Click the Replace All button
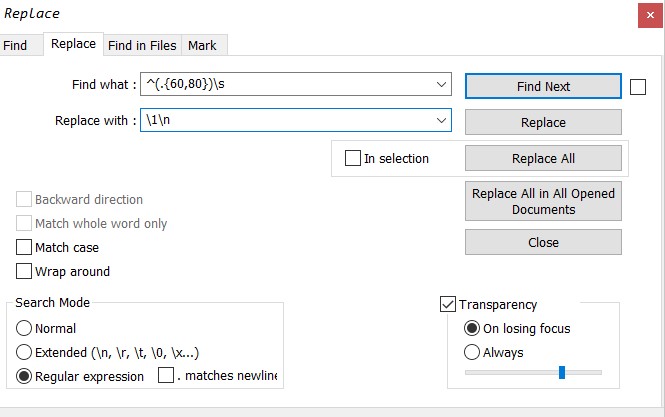Screen dimensions: 665x417 (543, 158)
